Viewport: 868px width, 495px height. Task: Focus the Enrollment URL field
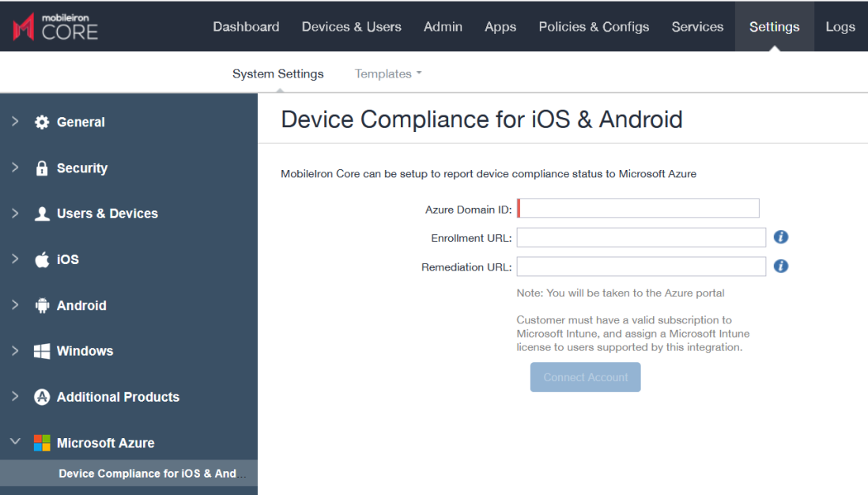(642, 237)
